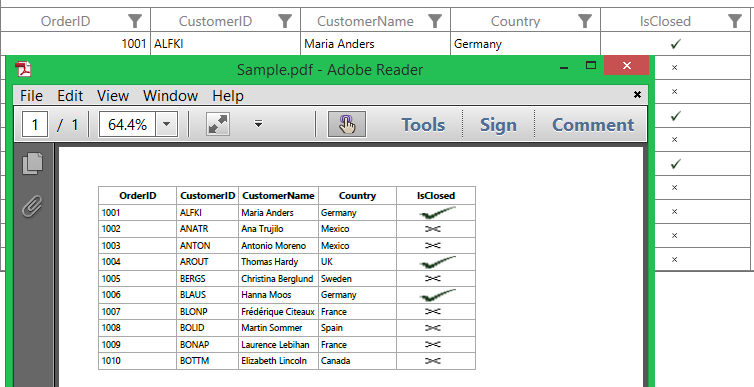Expand the zoom level dropdown arrow
The image size is (754, 387).
(x=166, y=125)
